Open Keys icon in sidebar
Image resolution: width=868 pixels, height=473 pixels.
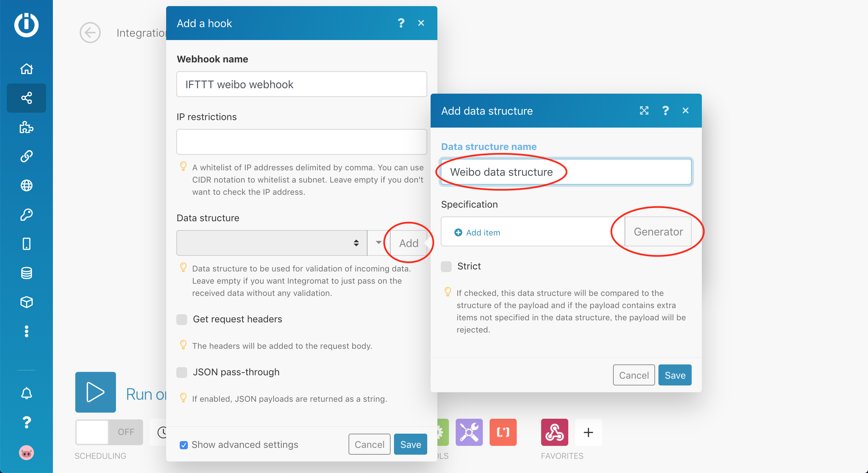click(x=26, y=215)
